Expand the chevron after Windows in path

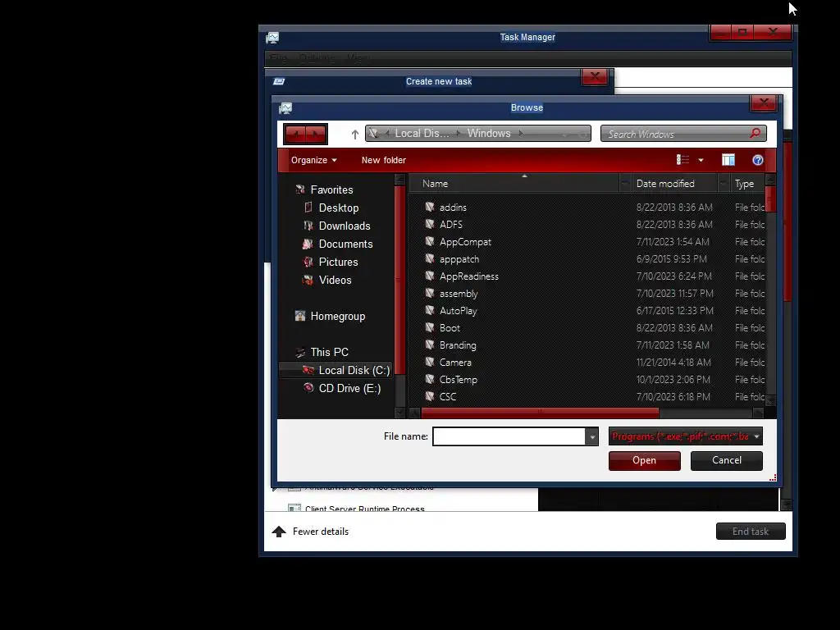[521, 134]
